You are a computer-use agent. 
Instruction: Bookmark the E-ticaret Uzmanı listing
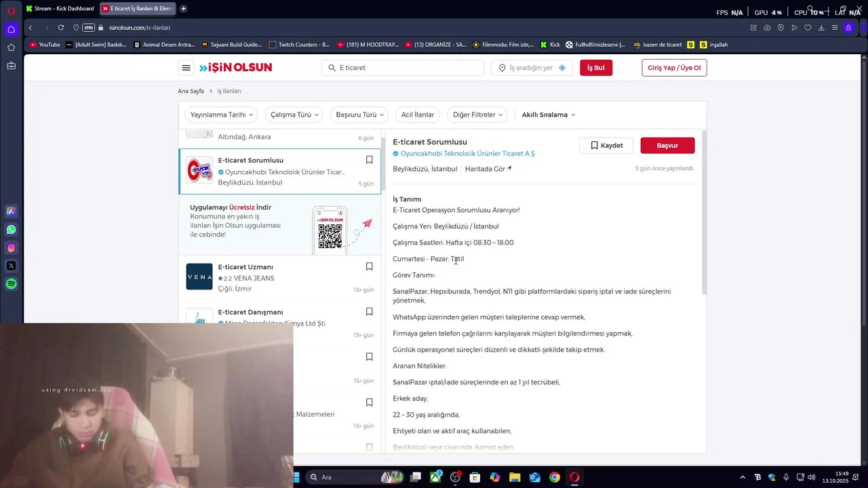tap(370, 266)
